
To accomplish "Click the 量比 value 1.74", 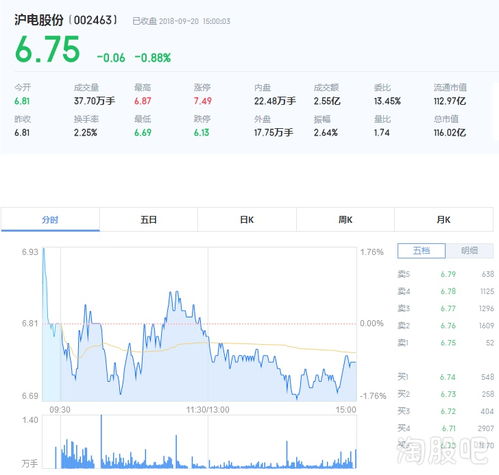I will pos(382,133).
